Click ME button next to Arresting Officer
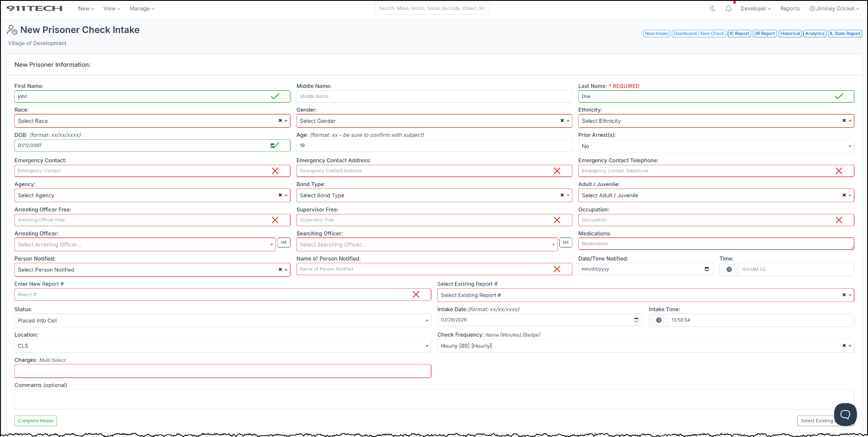The height and width of the screenshot is (437, 868). click(284, 243)
